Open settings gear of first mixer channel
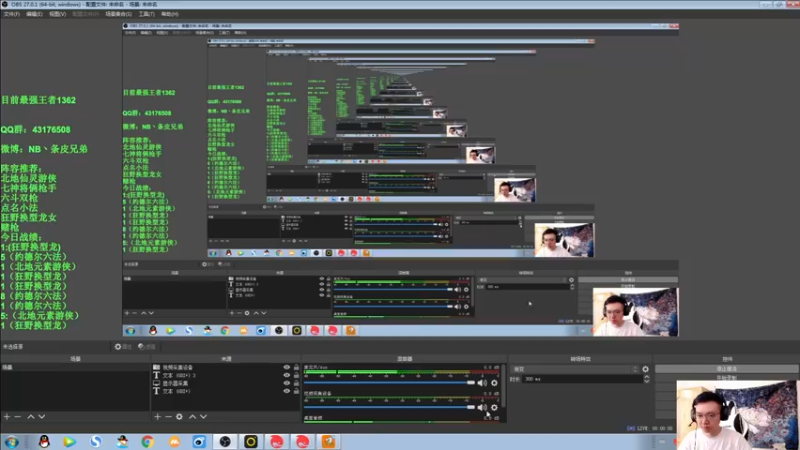Screen dimensions: 800x450 click(494, 383)
